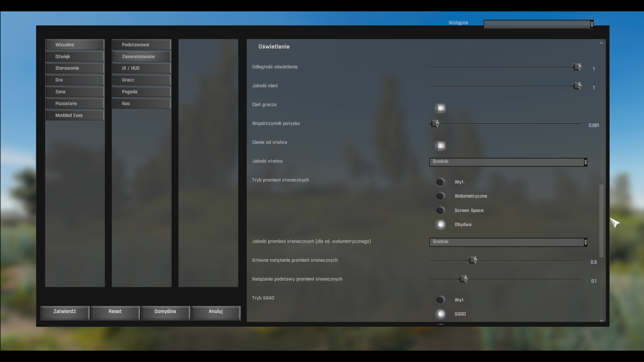Screen dimensions: 644x362
Task: Click the Współczynnik połysku slider handle
Action: [x=434, y=123]
